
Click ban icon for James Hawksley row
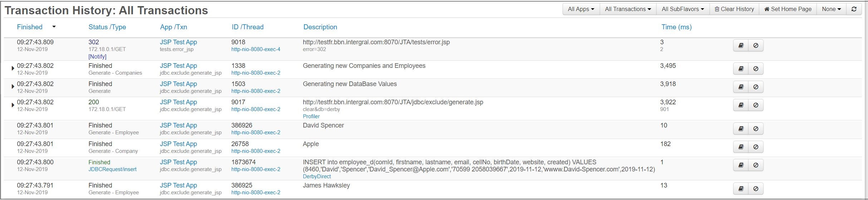756,189
